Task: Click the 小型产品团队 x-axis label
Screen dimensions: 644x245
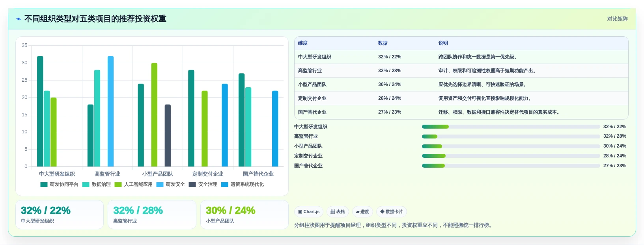Action: pos(157,174)
